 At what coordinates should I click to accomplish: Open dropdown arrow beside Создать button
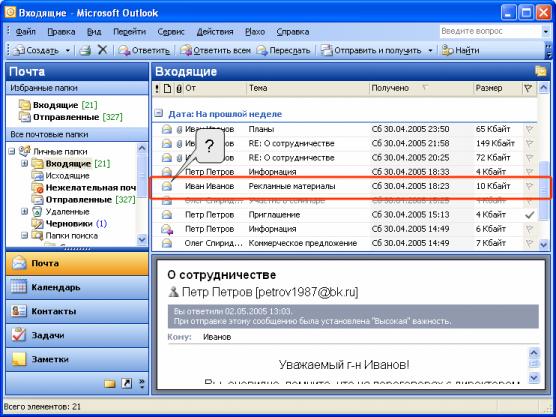pyautogui.click(x=67, y=50)
